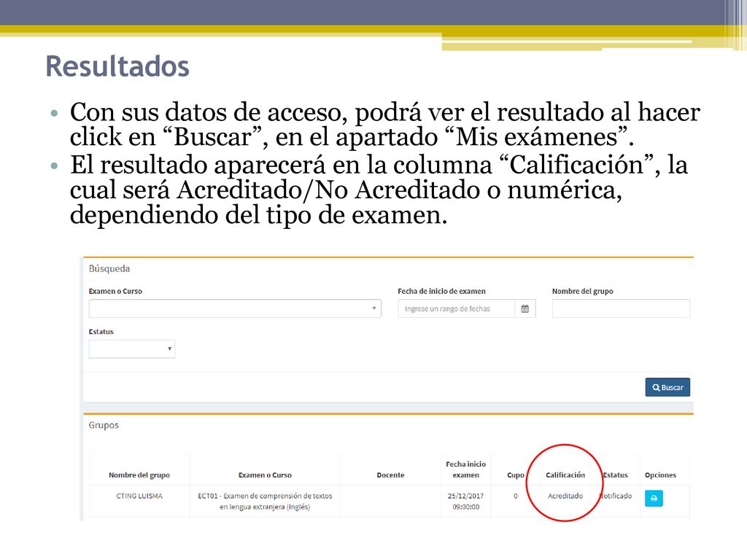Screen dimensions: 747x560
Task: Click the Calificación column header
Action: point(565,475)
